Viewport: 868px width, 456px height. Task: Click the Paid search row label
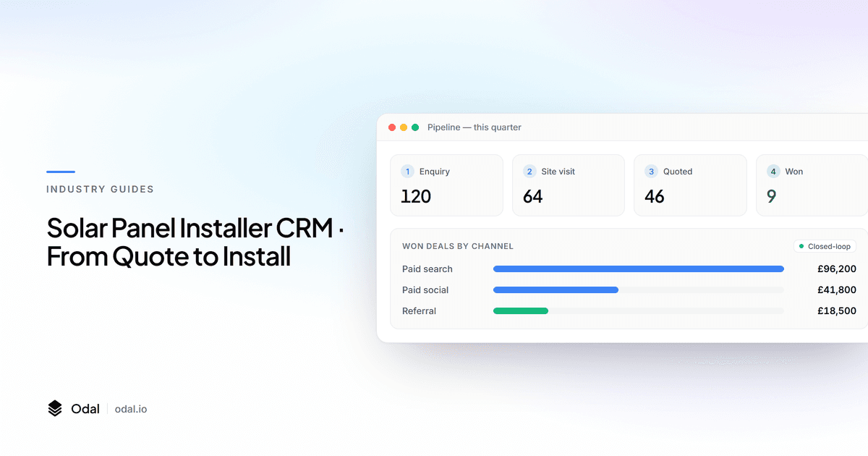[x=427, y=269]
